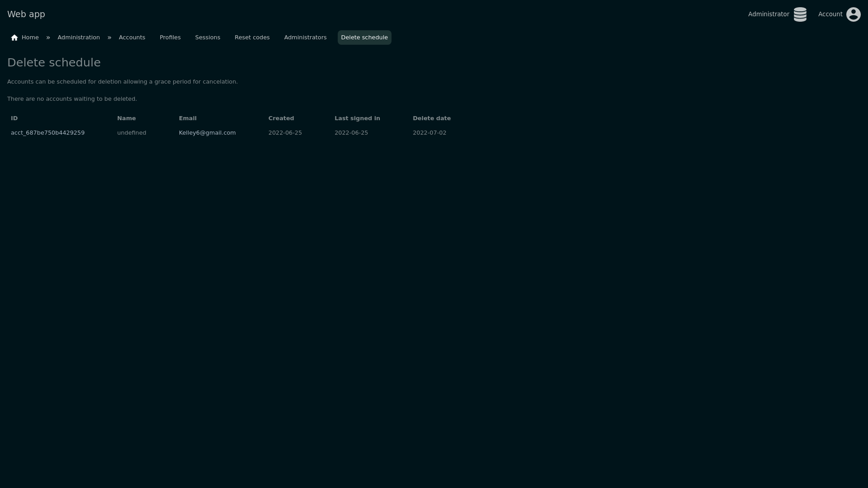The width and height of the screenshot is (868, 488).
Task: Click the Web app title
Action: [26, 14]
